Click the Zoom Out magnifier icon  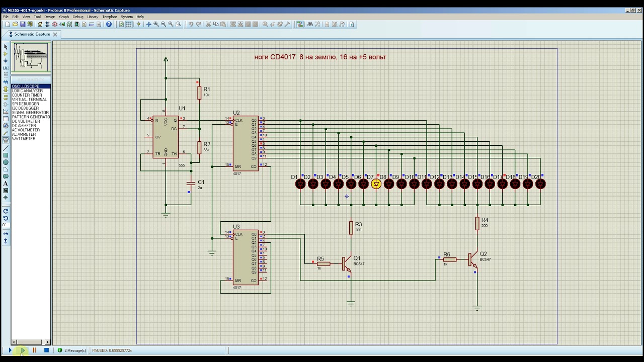click(x=163, y=24)
